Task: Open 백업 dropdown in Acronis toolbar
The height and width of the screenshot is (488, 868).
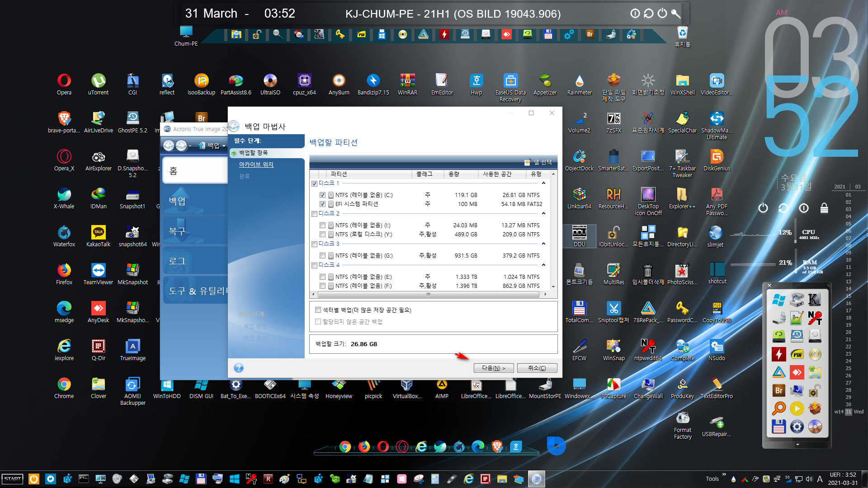Action: tap(212, 145)
